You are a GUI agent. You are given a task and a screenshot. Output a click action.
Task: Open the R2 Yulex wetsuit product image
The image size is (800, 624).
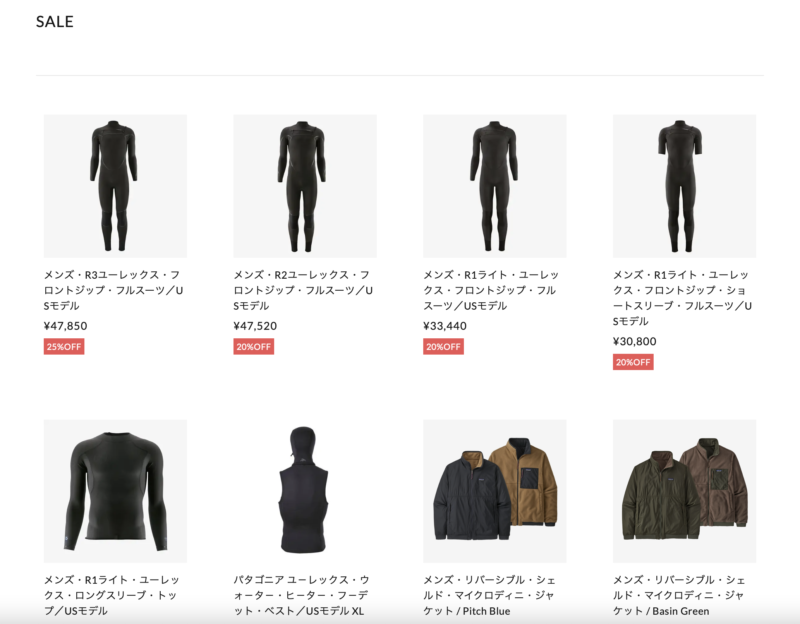coord(305,186)
